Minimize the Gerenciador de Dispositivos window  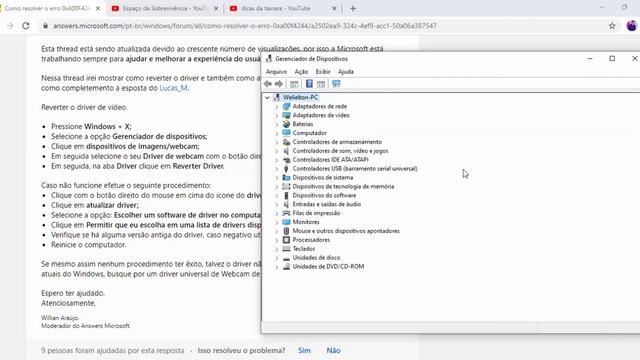point(590,59)
